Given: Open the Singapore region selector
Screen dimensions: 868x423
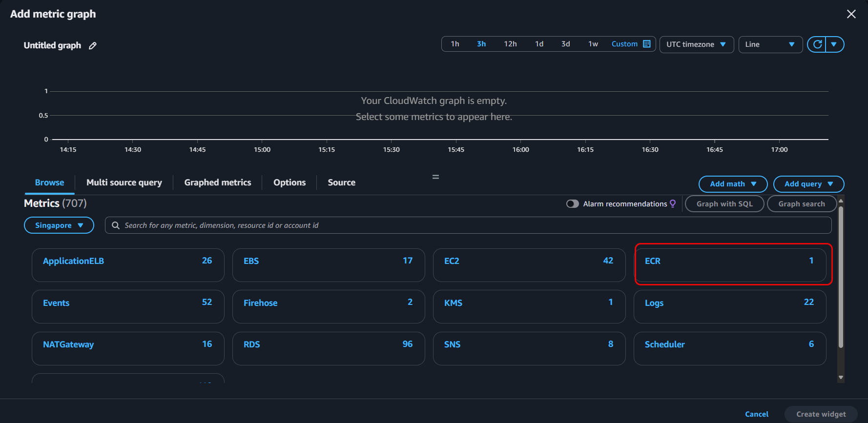Looking at the screenshot, I should point(59,225).
